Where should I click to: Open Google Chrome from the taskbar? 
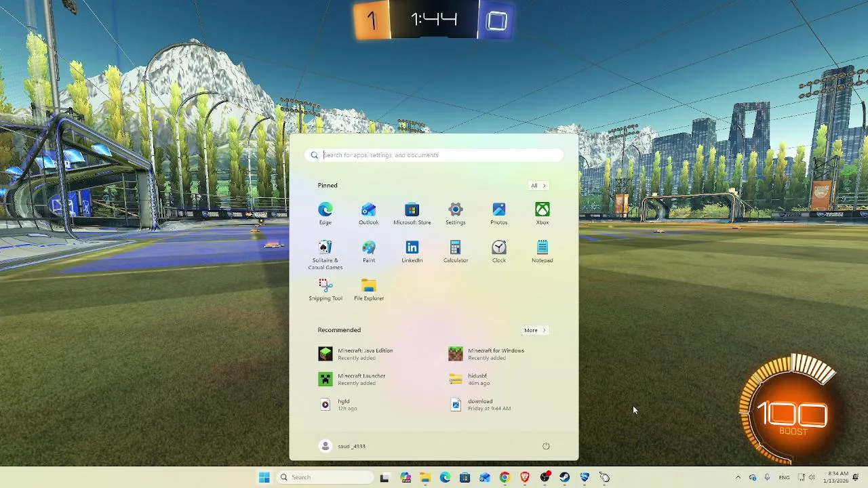coord(505,477)
